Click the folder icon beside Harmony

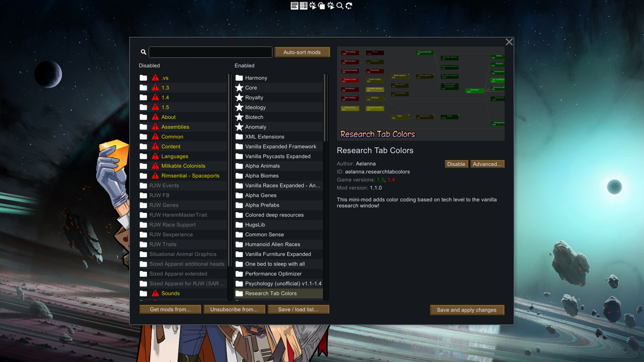point(239,78)
